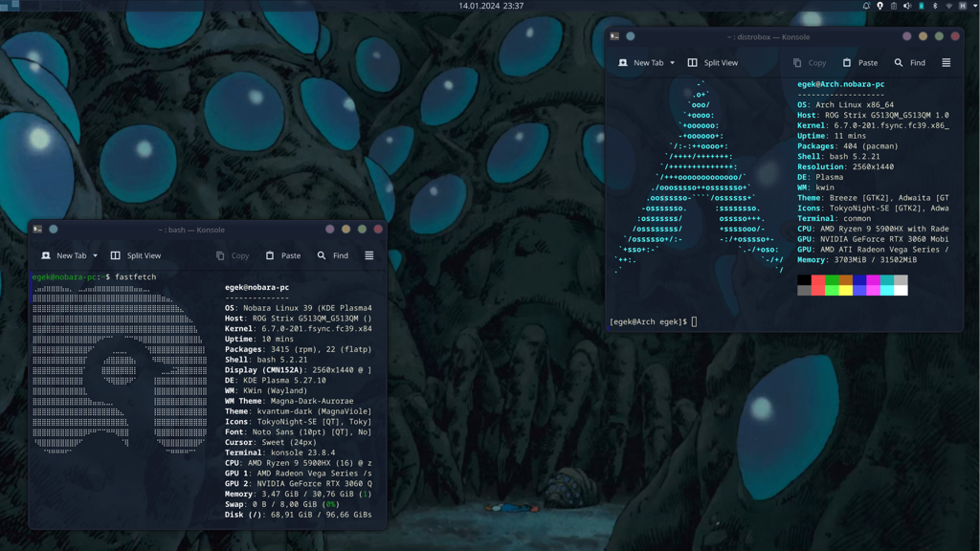Click the 'Font: Noto Sans (10pt)' line
The image size is (980, 551).
pyautogui.click(x=299, y=431)
